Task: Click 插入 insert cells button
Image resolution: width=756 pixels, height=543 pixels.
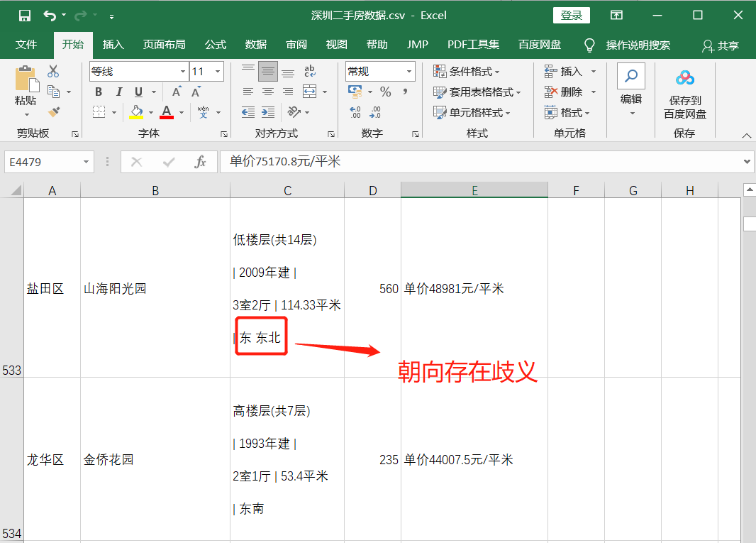Action: 564,72
